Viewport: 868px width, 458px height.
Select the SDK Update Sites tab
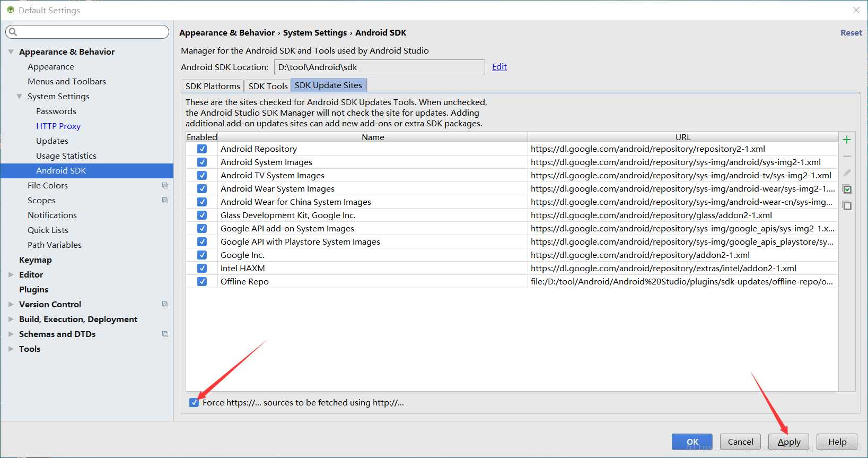[x=328, y=85]
